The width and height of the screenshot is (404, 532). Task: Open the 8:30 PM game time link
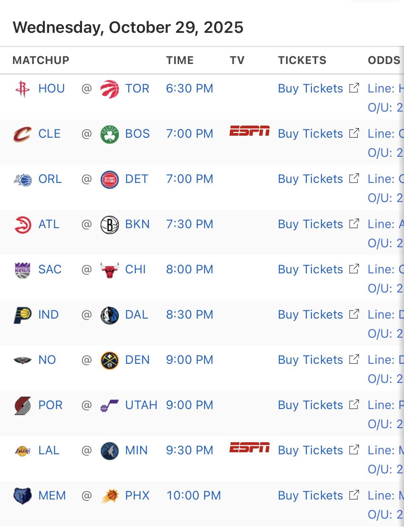pyautogui.click(x=190, y=315)
